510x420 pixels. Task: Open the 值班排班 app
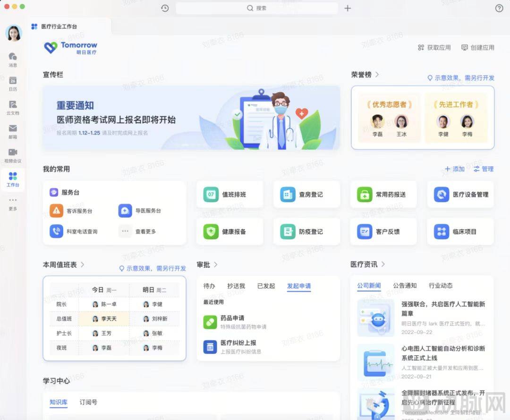pyautogui.click(x=229, y=194)
